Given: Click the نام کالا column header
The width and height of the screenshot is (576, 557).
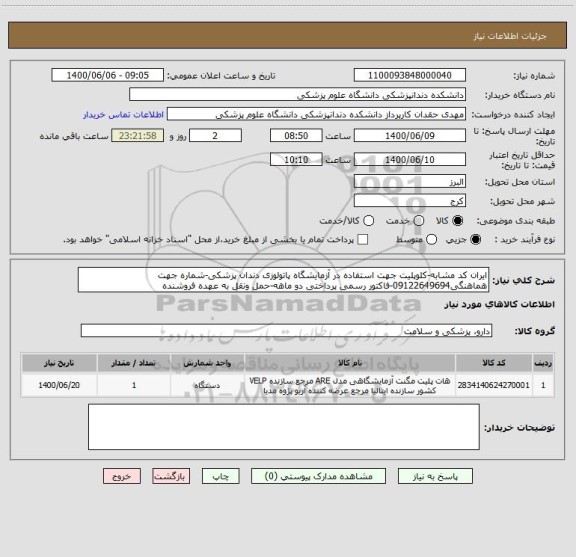Looking at the screenshot, I should pos(350,363).
